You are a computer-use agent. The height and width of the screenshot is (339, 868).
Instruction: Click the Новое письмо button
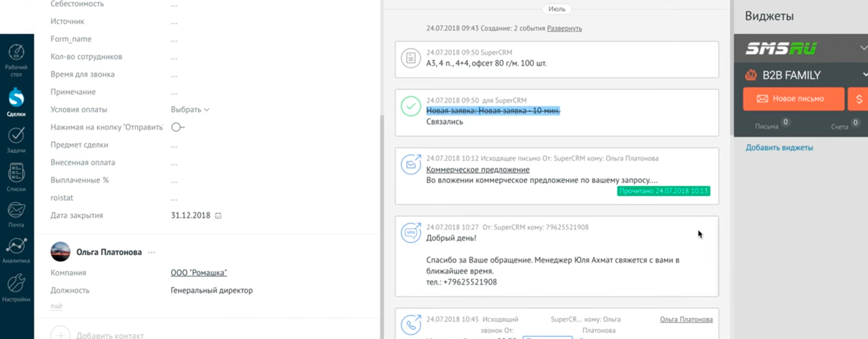tap(793, 99)
